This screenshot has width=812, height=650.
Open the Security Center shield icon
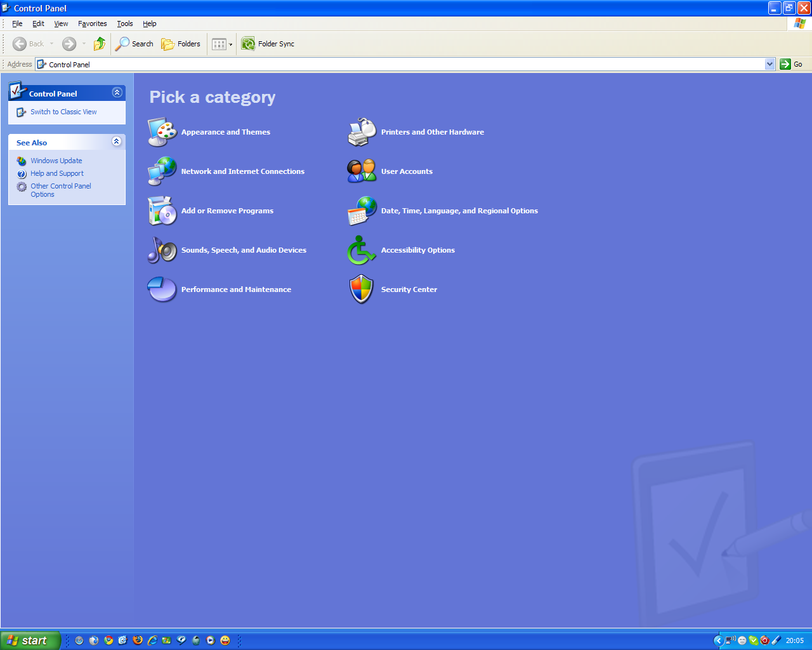(x=362, y=289)
